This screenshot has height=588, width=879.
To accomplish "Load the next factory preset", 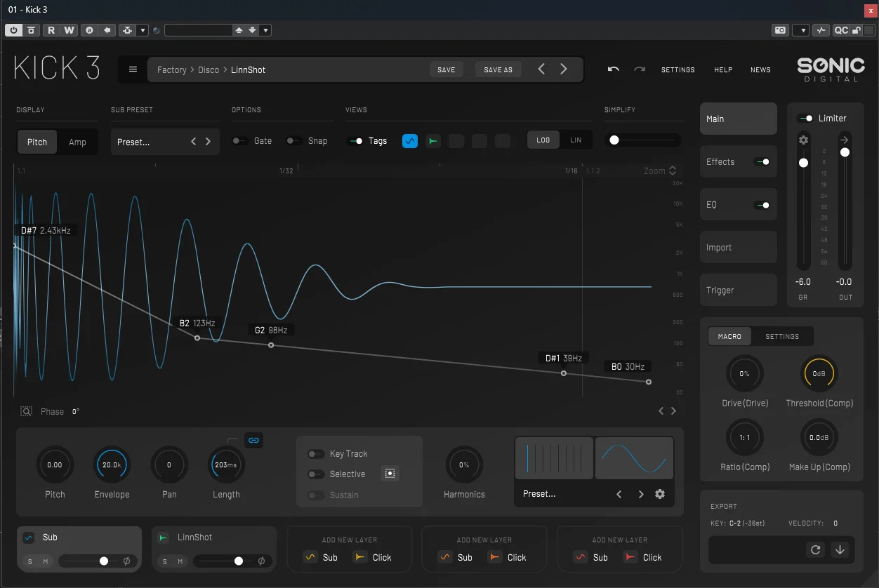I will tap(564, 69).
